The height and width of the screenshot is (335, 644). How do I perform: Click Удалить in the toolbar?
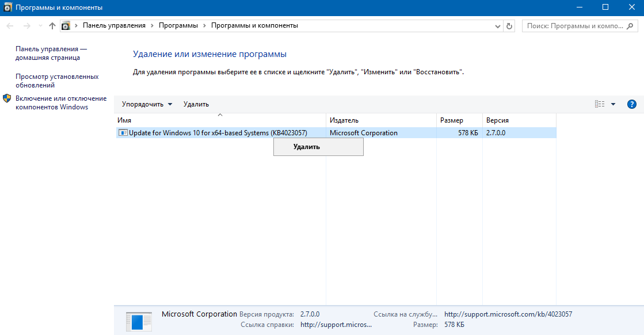point(196,104)
